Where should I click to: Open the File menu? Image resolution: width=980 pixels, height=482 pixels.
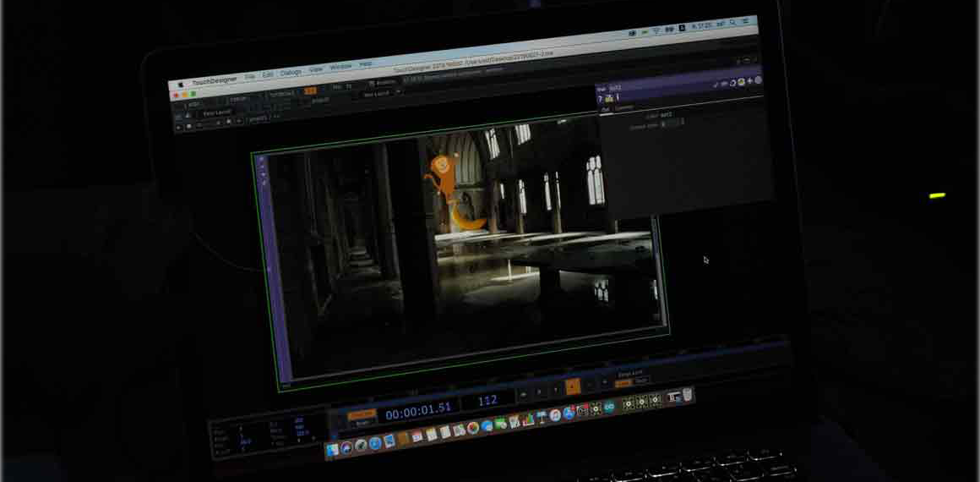click(x=249, y=76)
